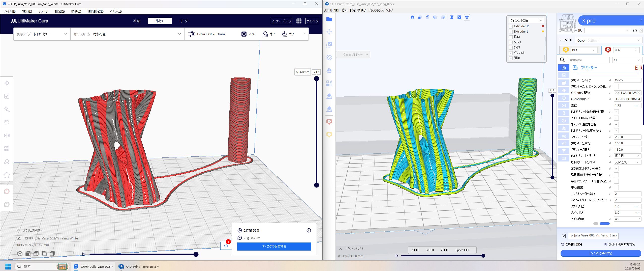The width and height of the screenshot is (644, 271).
Task: Open the temperature settings category in QIDI
Action: (x=564, y=113)
